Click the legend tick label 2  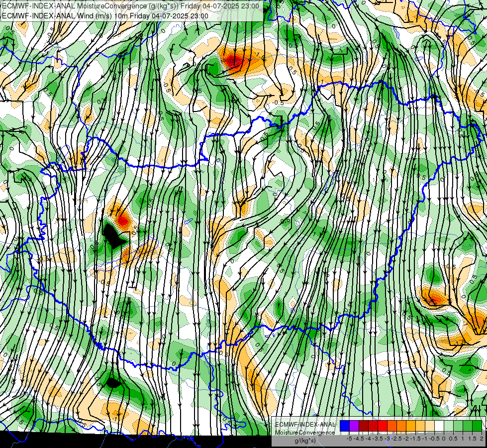pyautogui.click(x=482, y=439)
